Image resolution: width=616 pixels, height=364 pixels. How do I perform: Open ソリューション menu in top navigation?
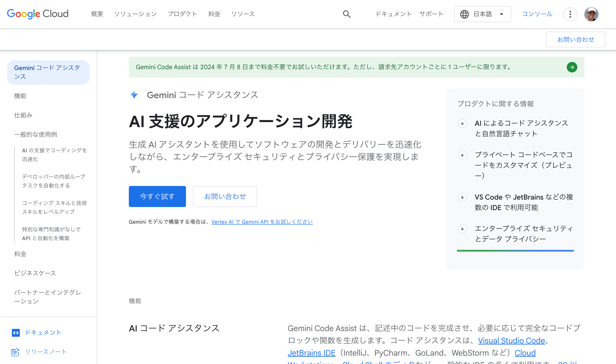135,14
